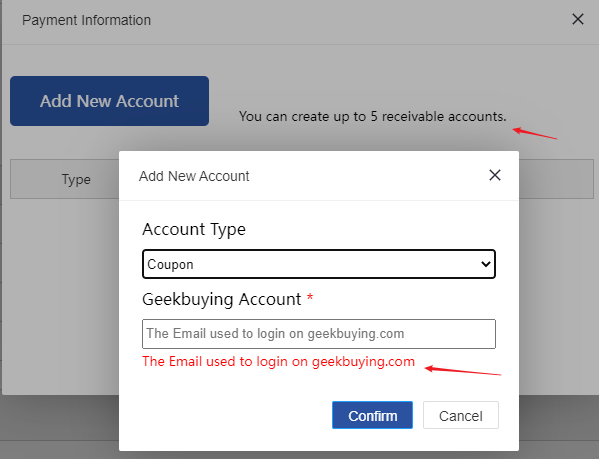This screenshot has width=599, height=459.
Task: Click the Cancel button
Action: tap(461, 415)
